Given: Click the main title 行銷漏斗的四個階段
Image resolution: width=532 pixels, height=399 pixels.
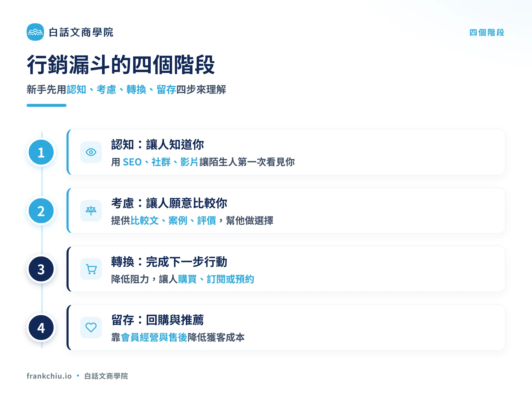Looking at the screenshot, I should pos(121,64).
